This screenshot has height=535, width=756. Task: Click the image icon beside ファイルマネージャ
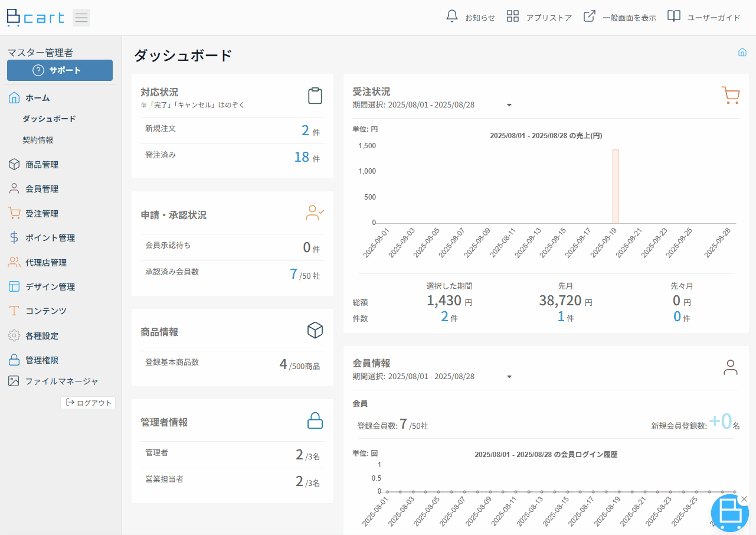[x=14, y=381]
